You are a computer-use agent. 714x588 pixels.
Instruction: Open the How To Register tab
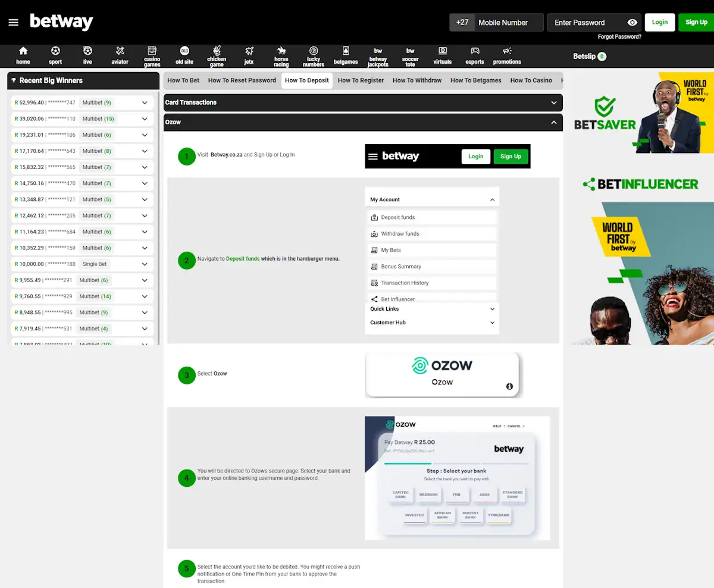coord(361,80)
